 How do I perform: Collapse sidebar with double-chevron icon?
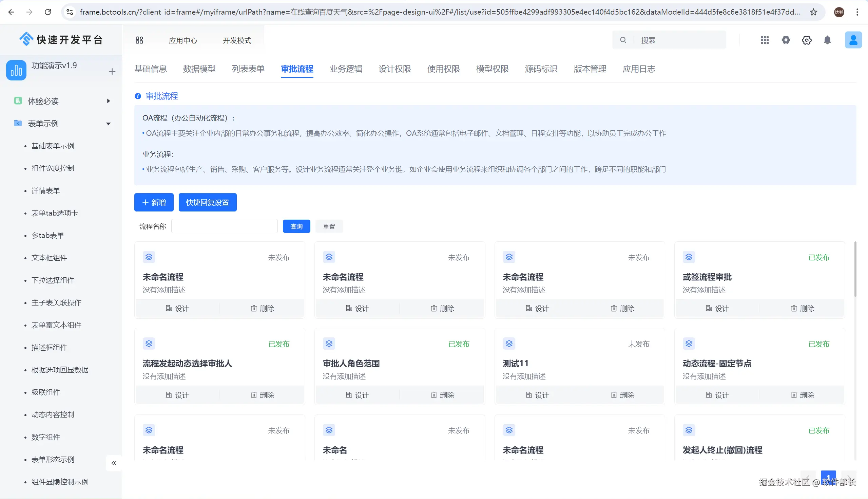(114, 463)
